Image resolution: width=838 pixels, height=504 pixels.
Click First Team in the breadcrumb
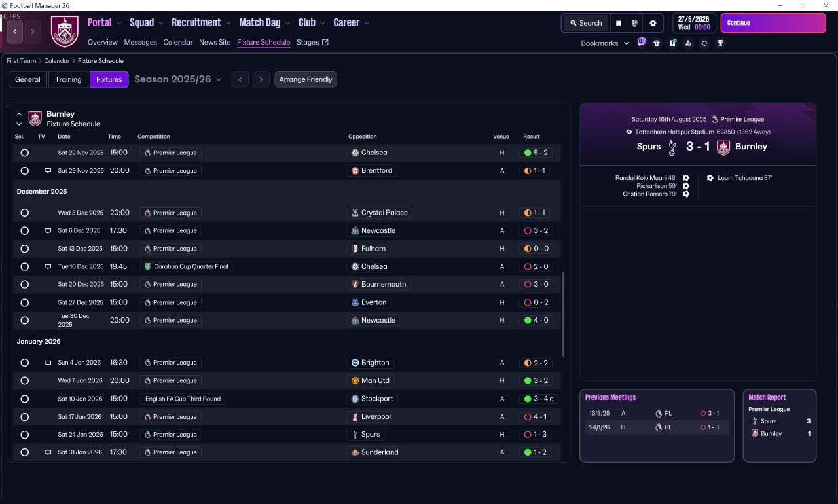[22, 61]
